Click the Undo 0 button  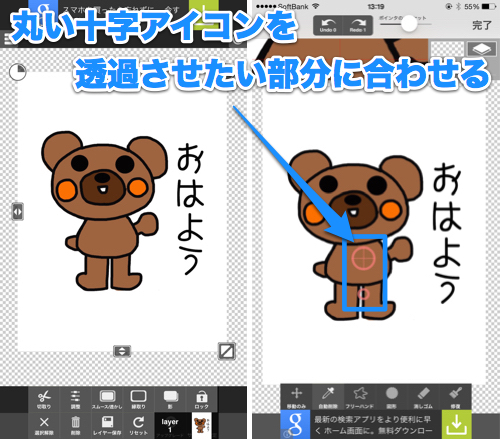328,25
